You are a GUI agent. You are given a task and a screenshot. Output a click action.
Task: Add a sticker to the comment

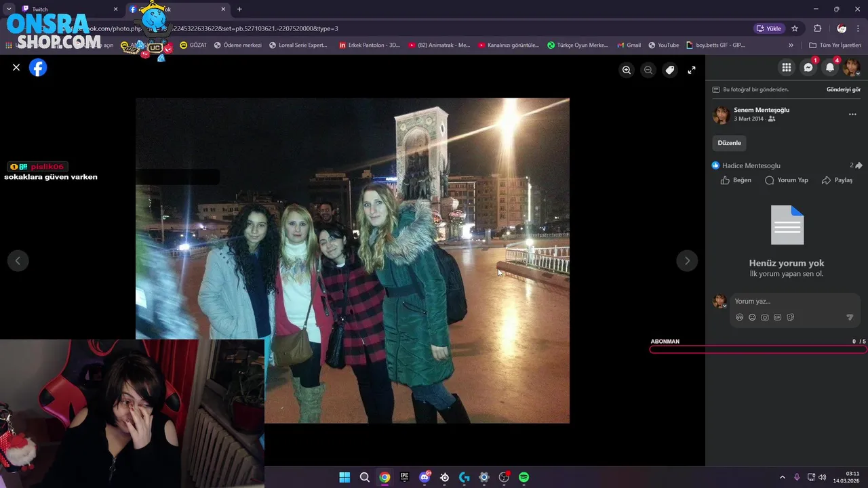click(791, 317)
